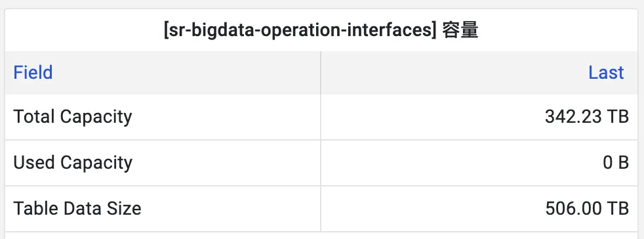
Task: Click the partially visible cell below Table Data Size
Action: pyautogui.click(x=163, y=236)
